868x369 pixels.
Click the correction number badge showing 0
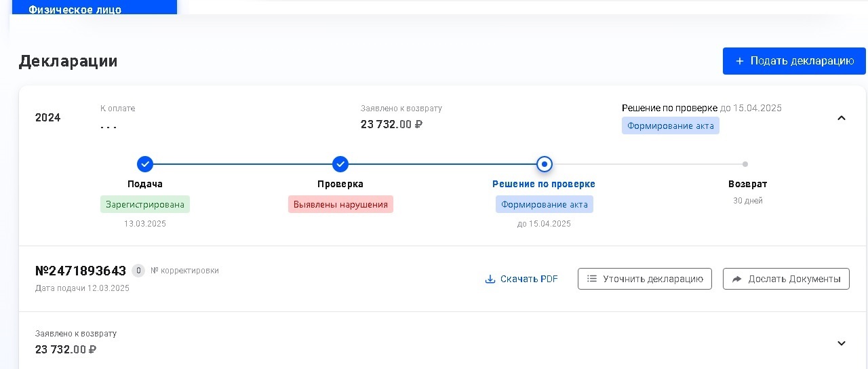click(138, 271)
